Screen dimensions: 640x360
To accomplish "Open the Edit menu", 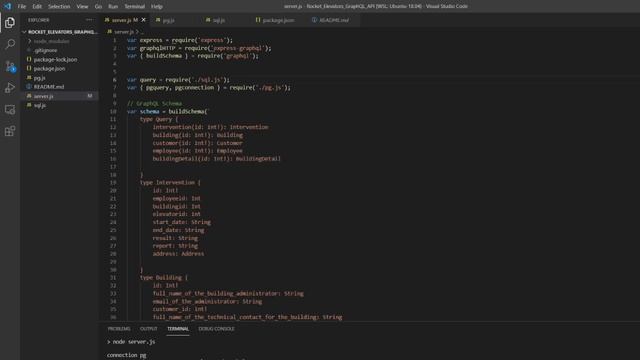I will (x=37, y=7).
